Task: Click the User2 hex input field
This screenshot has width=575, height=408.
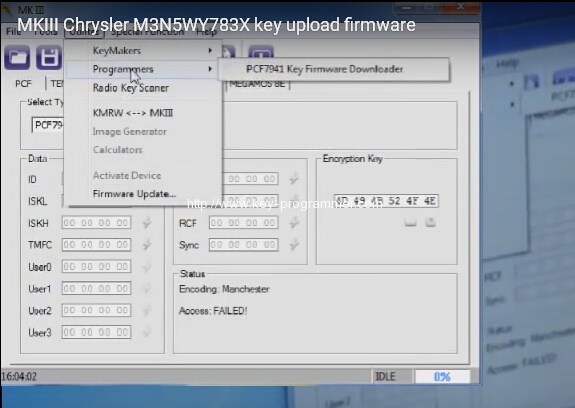Action: coord(96,310)
